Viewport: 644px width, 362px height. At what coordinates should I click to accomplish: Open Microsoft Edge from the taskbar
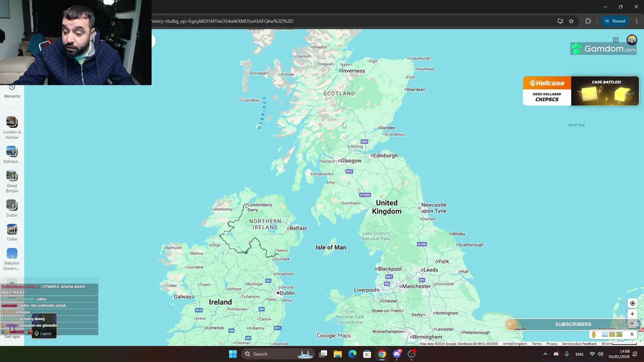[x=352, y=354]
